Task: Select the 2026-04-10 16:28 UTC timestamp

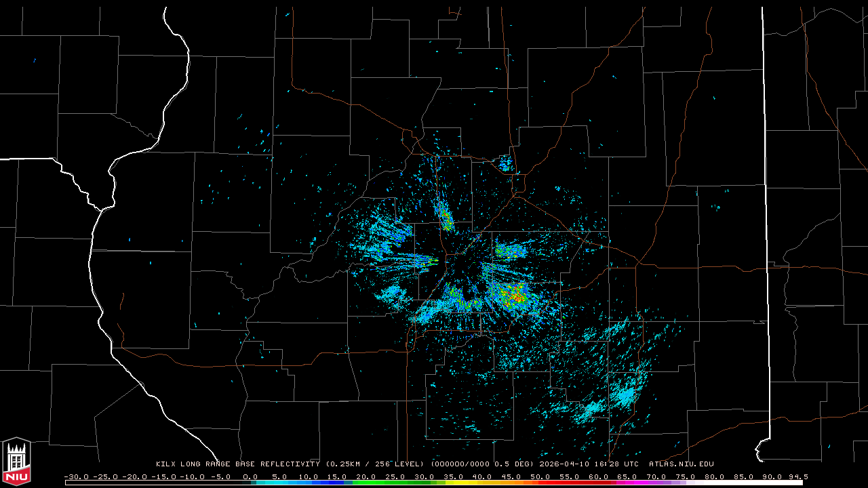Action: [x=589, y=464]
